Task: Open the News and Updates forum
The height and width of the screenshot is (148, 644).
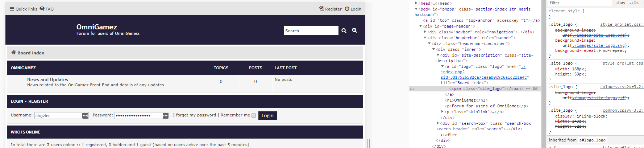Action: tap(47, 79)
